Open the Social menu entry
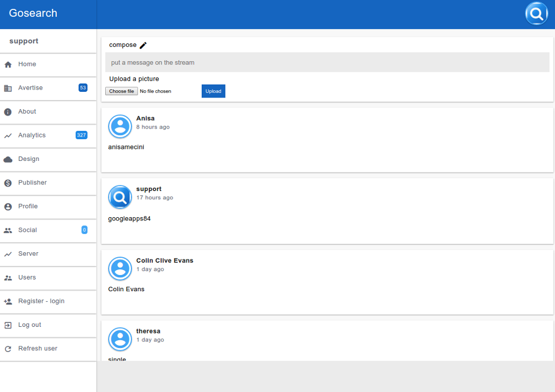The height and width of the screenshot is (392, 555). 27,230
